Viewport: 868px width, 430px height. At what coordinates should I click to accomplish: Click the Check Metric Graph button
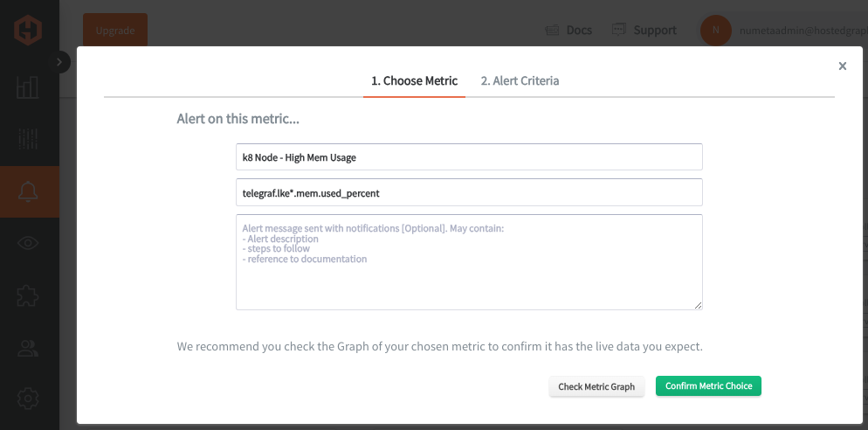click(596, 387)
